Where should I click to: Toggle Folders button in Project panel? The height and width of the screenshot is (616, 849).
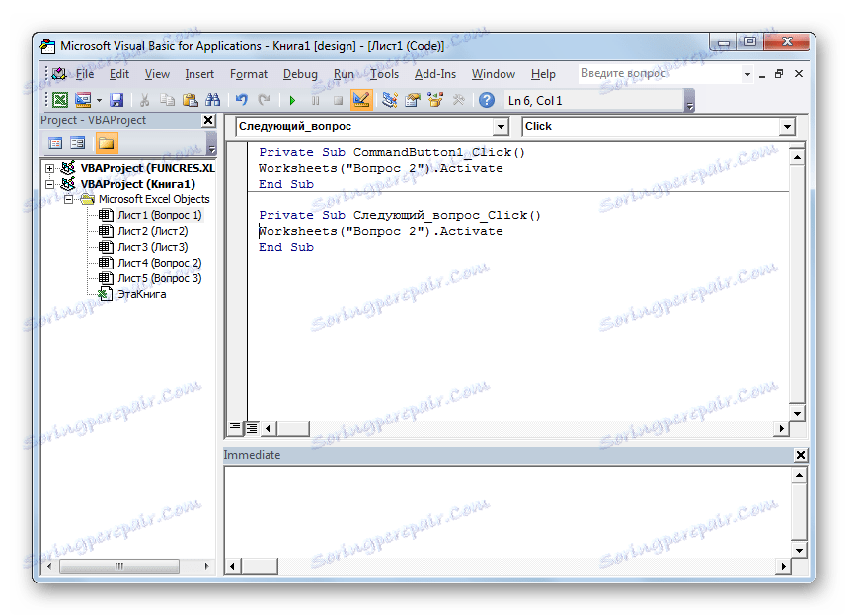(107, 143)
